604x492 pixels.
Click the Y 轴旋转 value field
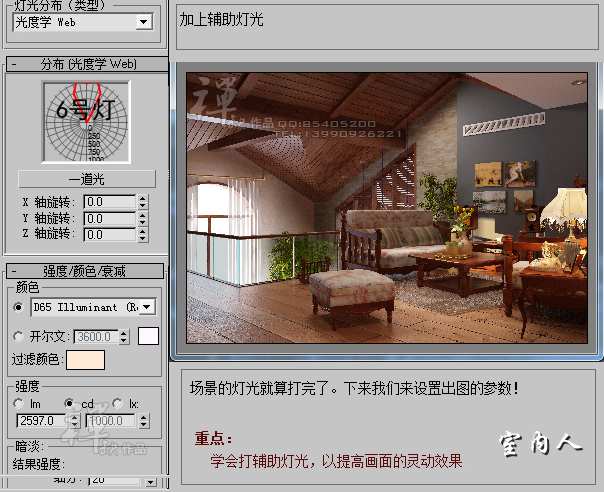pos(109,218)
